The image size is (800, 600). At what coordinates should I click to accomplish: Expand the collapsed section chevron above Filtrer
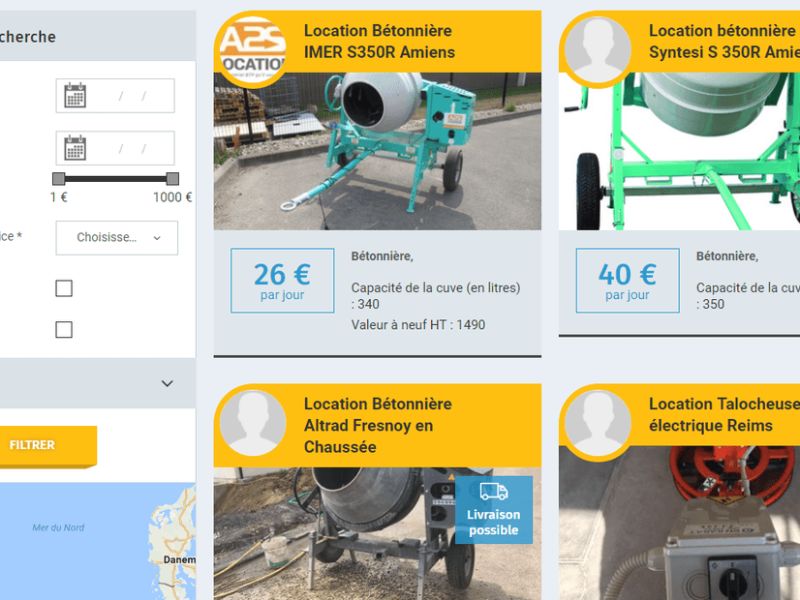tap(167, 383)
